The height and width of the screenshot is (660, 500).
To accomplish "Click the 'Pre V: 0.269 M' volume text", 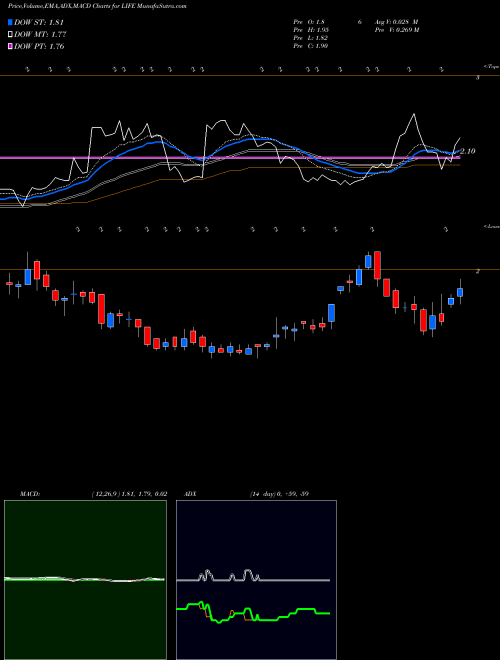I will pyautogui.click(x=397, y=30).
